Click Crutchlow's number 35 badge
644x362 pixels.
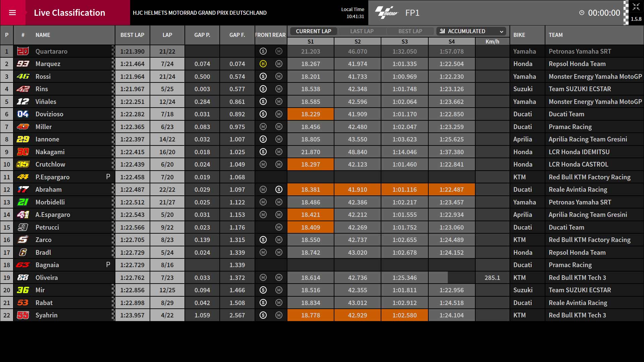[x=23, y=164]
